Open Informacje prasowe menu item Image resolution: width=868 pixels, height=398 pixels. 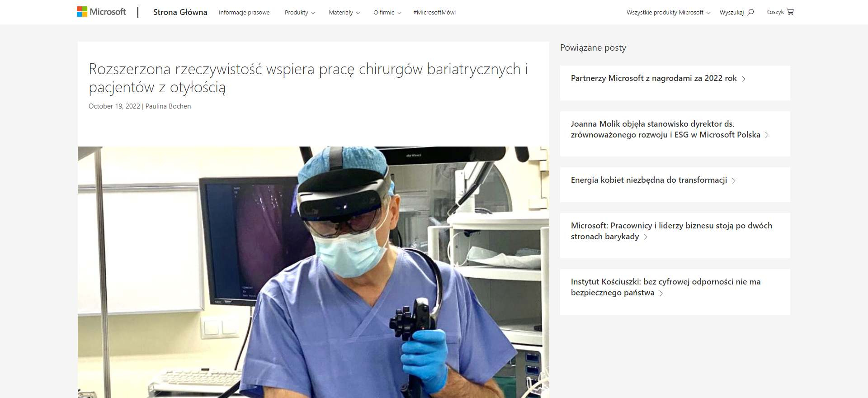244,13
